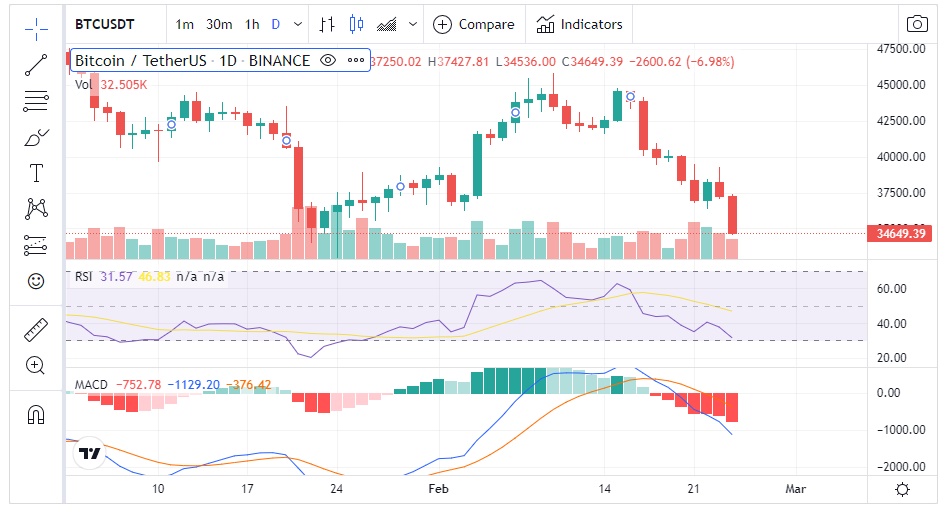Select the area chart style
Viewport: 951px width, 517px height.
pyautogui.click(x=386, y=24)
